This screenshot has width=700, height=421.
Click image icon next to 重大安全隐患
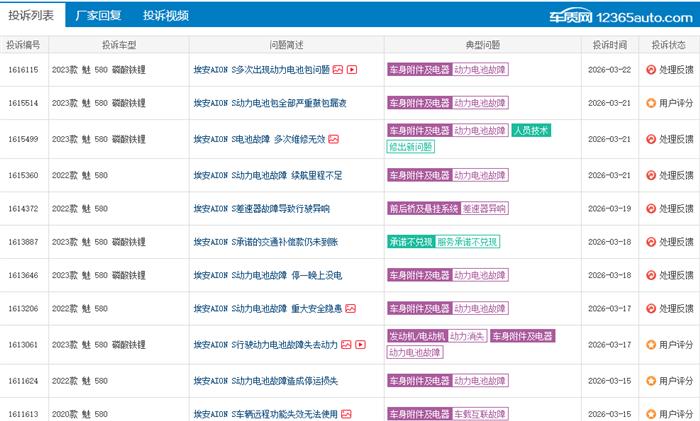pyautogui.click(x=350, y=309)
